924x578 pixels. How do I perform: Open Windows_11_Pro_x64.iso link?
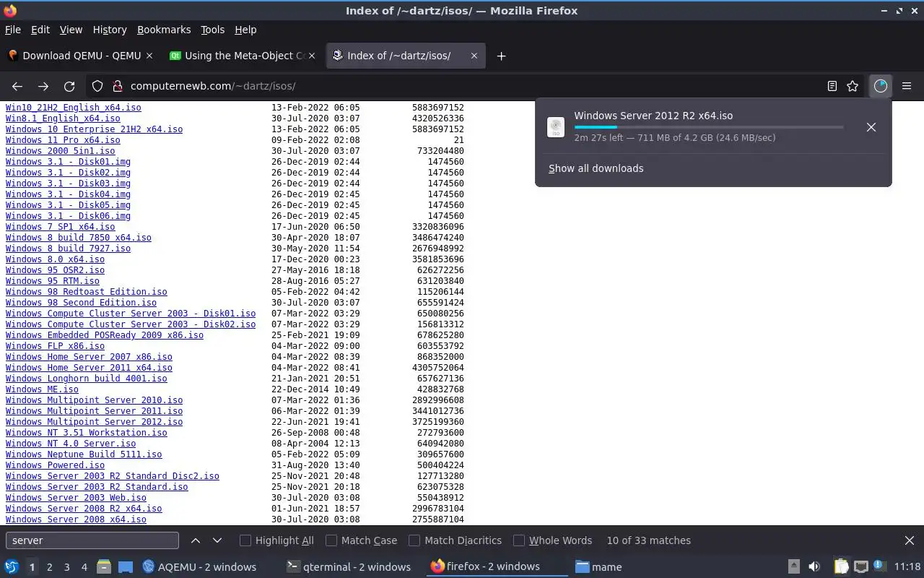63,140
